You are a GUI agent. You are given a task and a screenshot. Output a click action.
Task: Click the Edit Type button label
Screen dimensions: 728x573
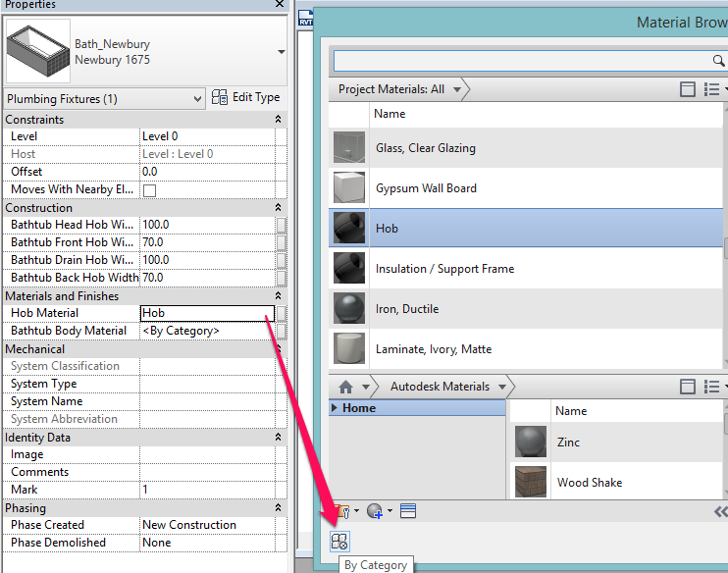coord(256,97)
